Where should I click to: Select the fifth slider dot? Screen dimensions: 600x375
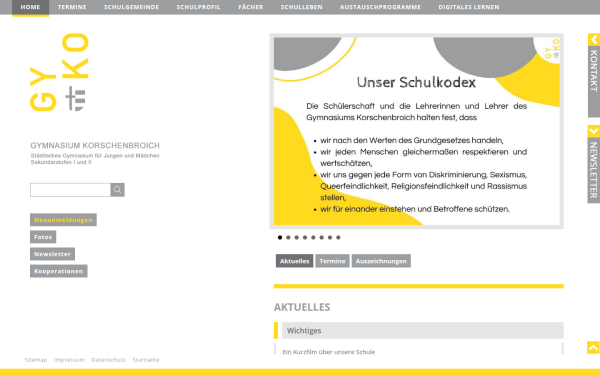click(313, 237)
